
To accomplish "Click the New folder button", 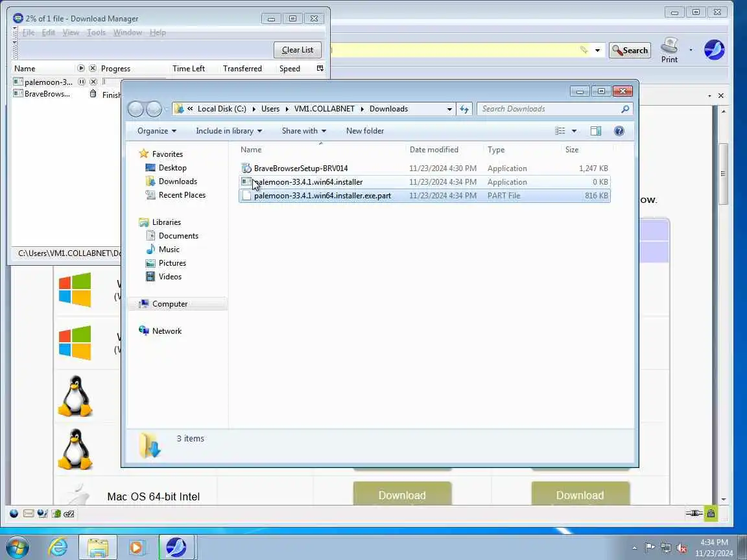I will (365, 131).
